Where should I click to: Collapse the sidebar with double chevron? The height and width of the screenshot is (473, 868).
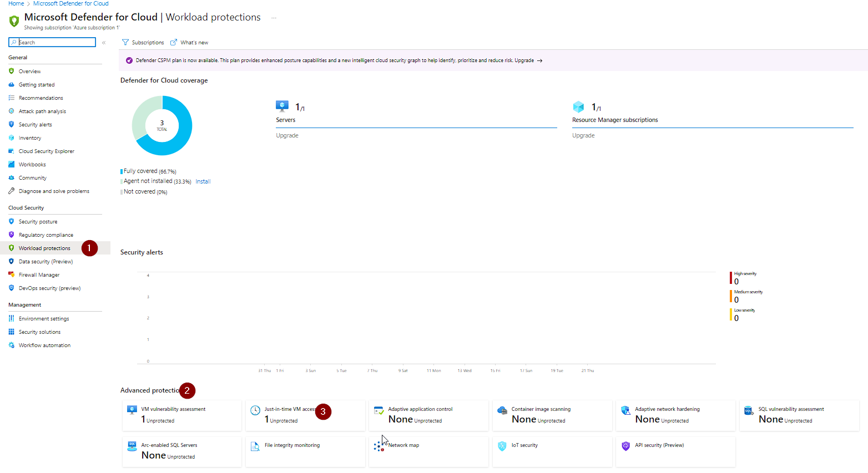[x=104, y=43]
